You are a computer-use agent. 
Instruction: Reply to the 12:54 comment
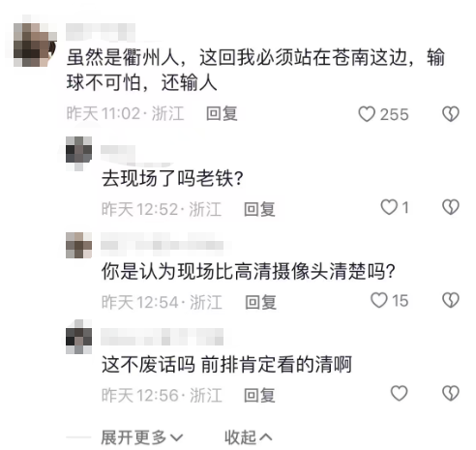tap(260, 303)
